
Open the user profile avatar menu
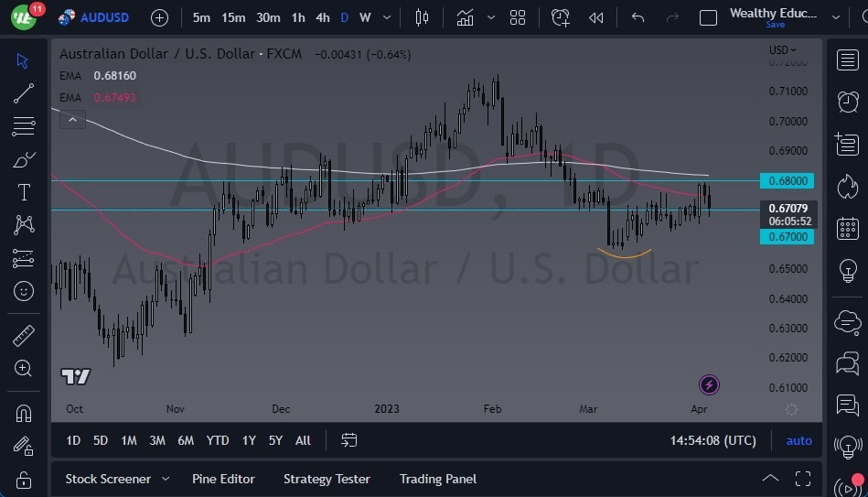pos(23,17)
